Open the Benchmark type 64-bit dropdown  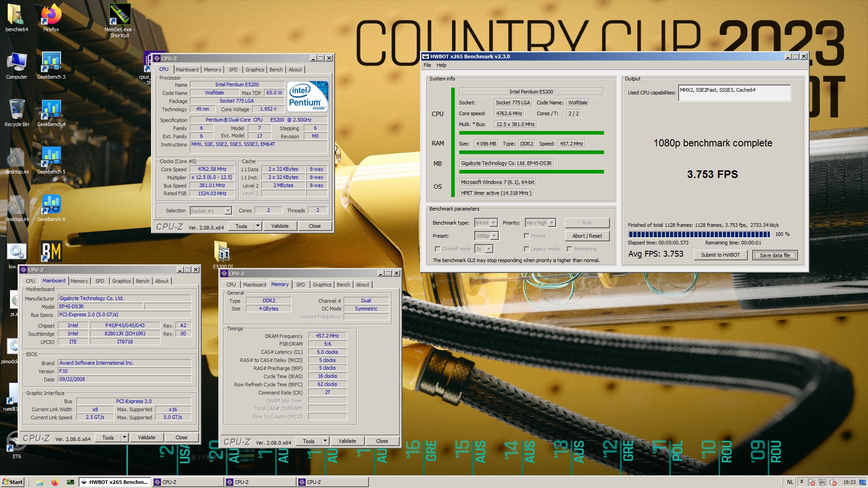(486, 223)
